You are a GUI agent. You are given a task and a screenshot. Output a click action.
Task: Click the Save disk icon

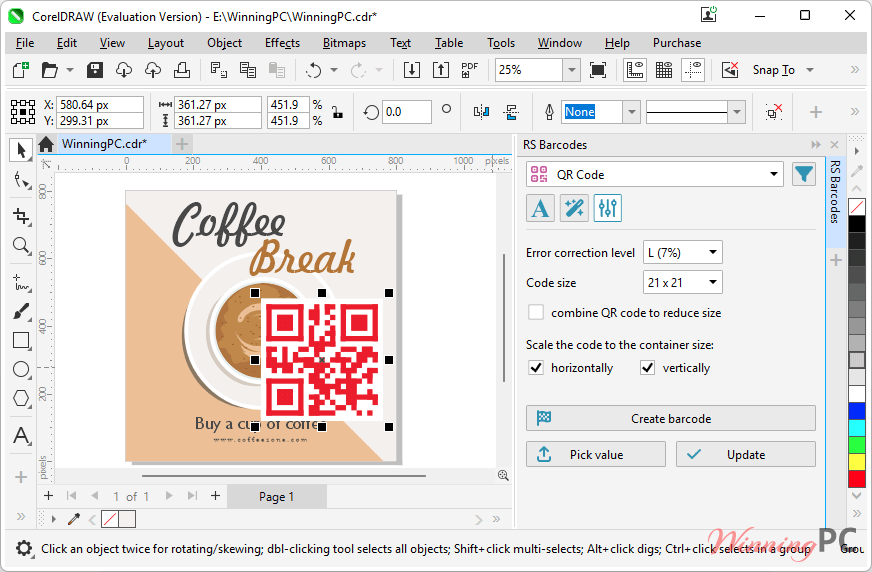click(95, 70)
